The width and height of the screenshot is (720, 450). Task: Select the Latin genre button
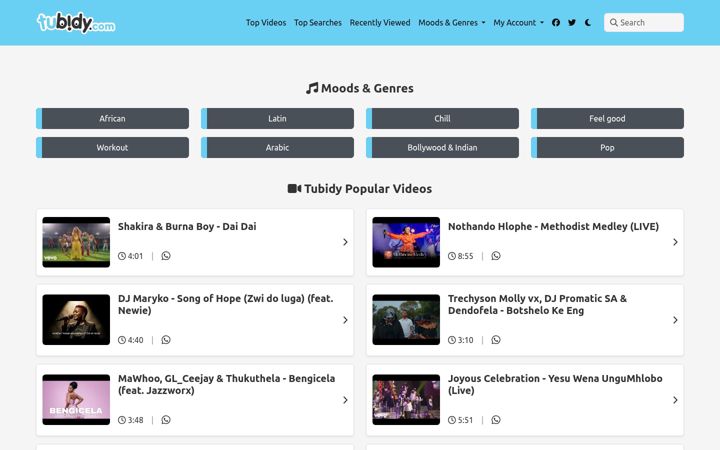(277, 118)
